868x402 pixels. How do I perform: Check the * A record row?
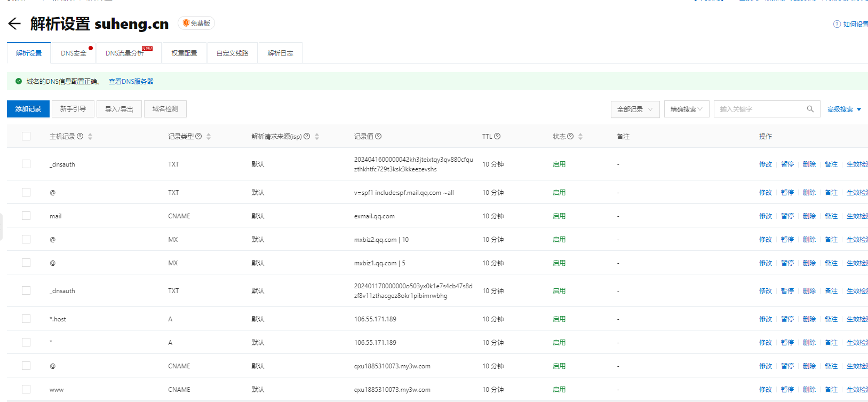(26, 342)
